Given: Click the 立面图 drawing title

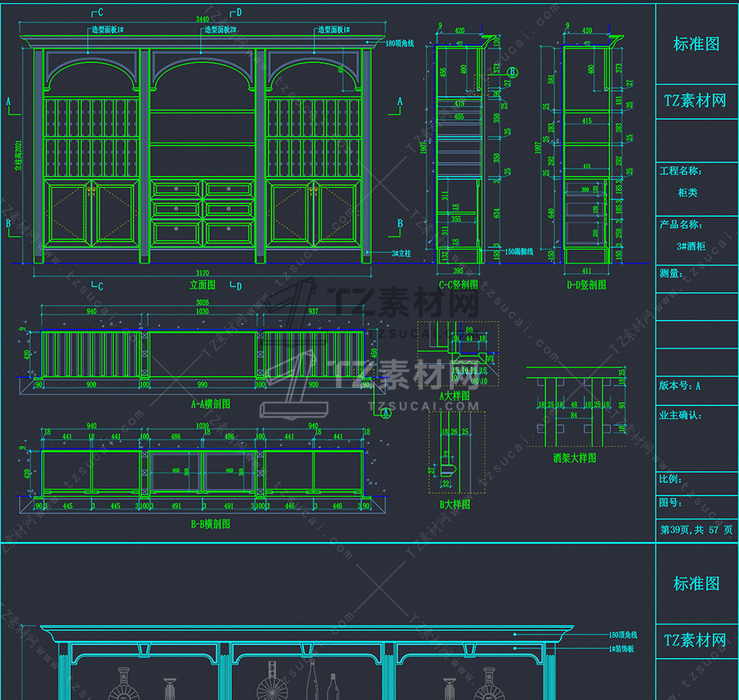Looking at the screenshot, I should [203, 285].
